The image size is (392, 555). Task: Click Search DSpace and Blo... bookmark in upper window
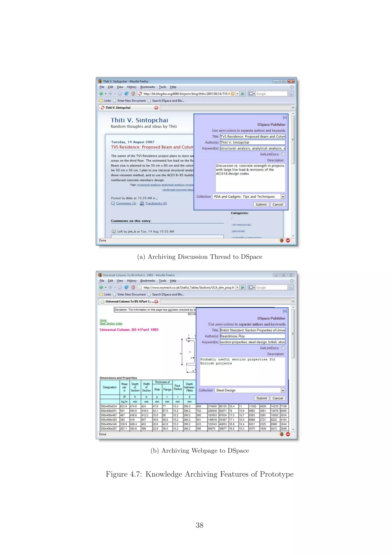coord(166,101)
